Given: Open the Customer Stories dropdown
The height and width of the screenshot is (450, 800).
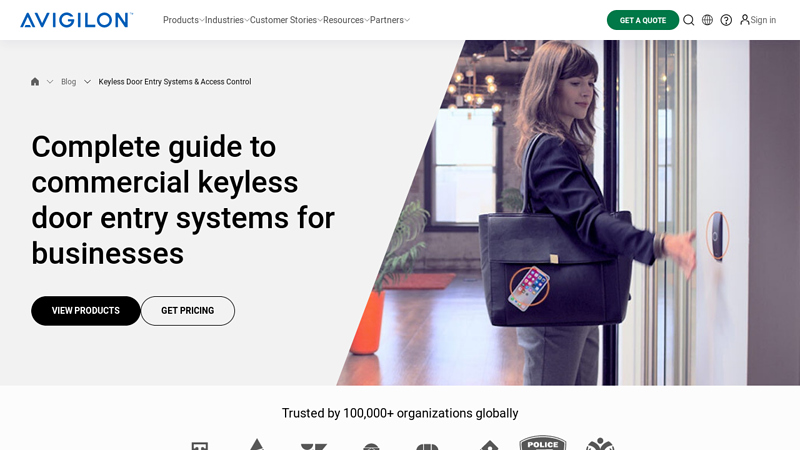Looking at the screenshot, I should pyautogui.click(x=285, y=20).
